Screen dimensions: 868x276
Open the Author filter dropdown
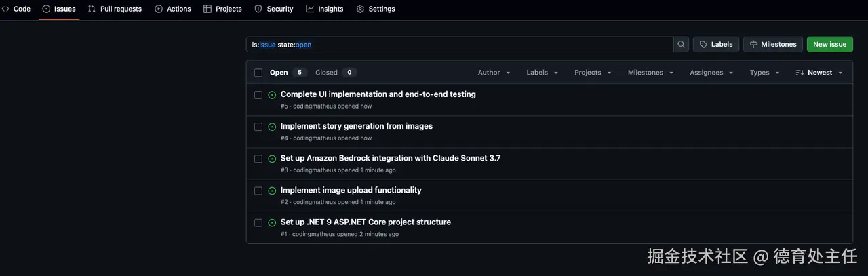pyautogui.click(x=494, y=73)
